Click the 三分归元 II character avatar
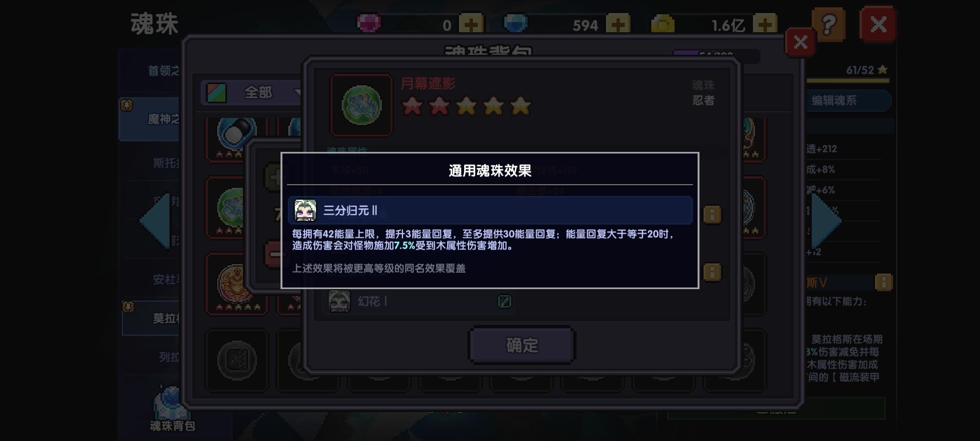 click(x=305, y=210)
